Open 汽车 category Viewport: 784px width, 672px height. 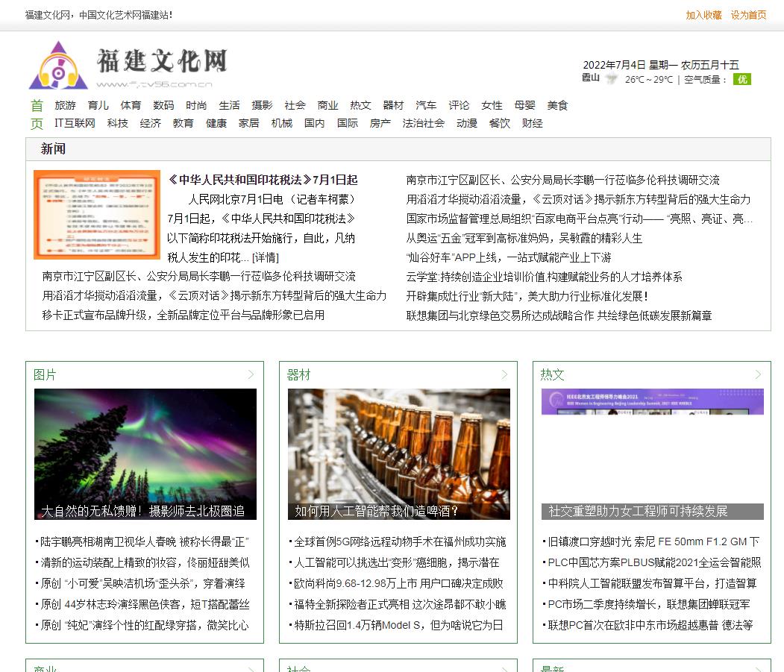click(425, 105)
